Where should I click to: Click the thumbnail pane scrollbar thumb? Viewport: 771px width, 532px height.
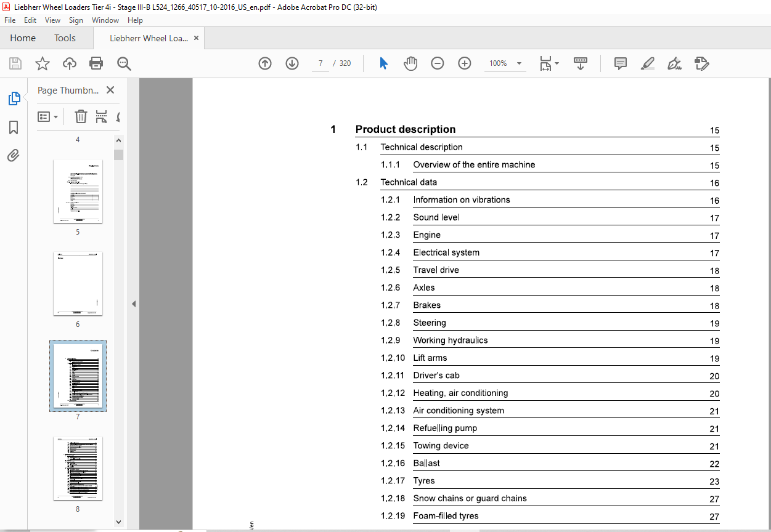[119, 155]
